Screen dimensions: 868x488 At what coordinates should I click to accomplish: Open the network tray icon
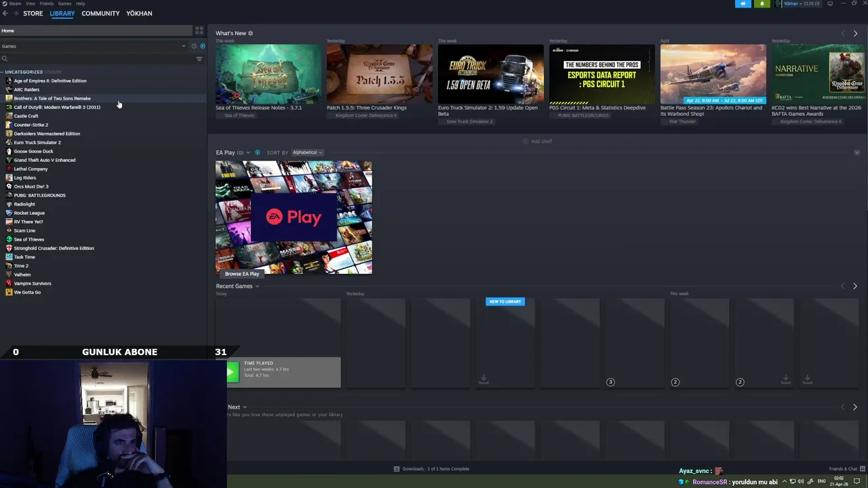793,482
